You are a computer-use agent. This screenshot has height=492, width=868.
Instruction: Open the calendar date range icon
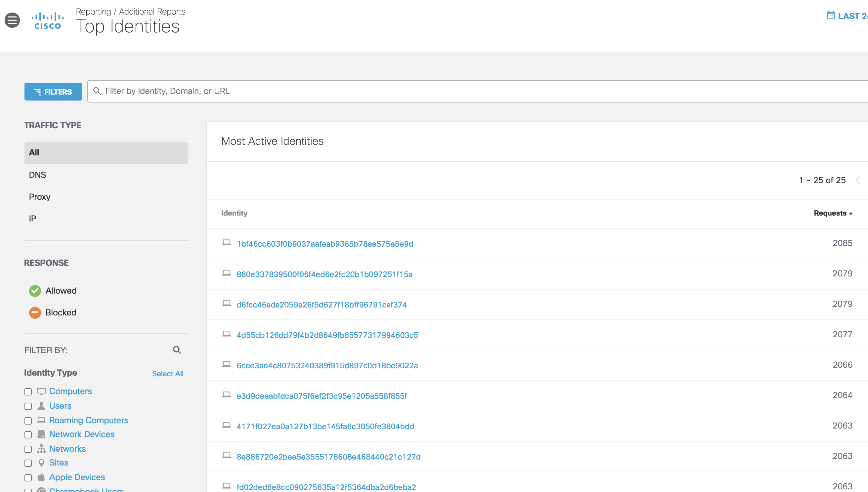[831, 16]
